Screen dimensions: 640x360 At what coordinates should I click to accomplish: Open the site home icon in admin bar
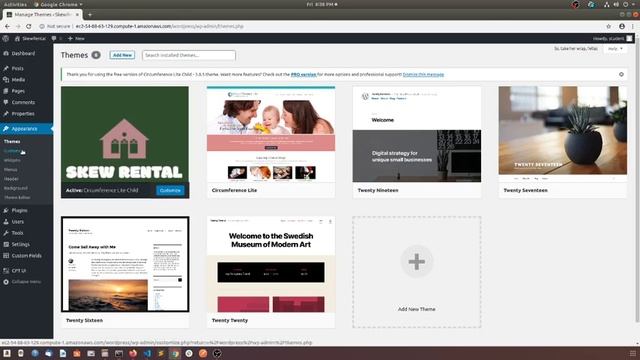tap(17, 38)
